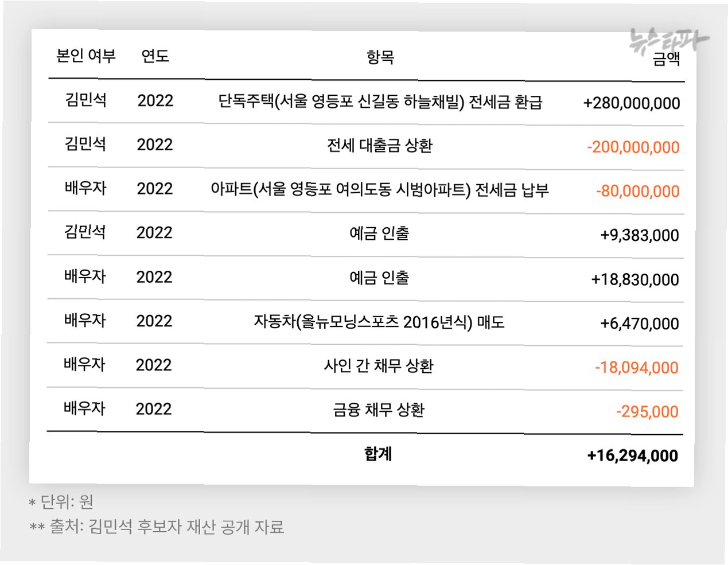728x565 pixels.
Task: Click the '연도' column header
Action: [155, 56]
